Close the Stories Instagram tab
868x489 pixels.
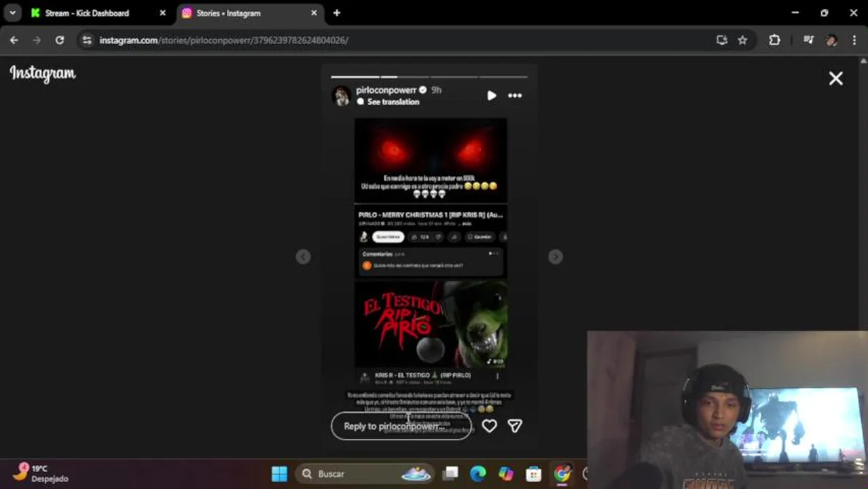click(314, 13)
